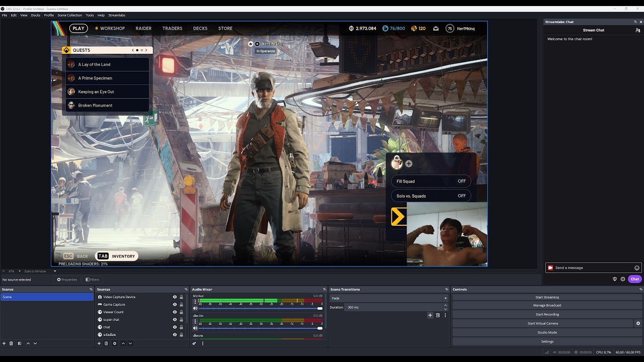Open the Edit menu

tap(14, 15)
